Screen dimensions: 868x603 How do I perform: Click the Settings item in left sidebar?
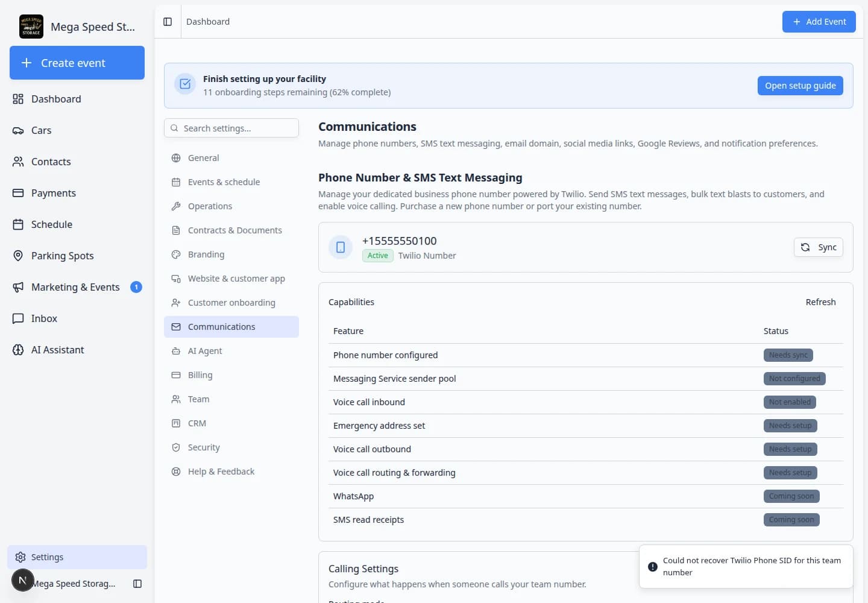(77, 557)
